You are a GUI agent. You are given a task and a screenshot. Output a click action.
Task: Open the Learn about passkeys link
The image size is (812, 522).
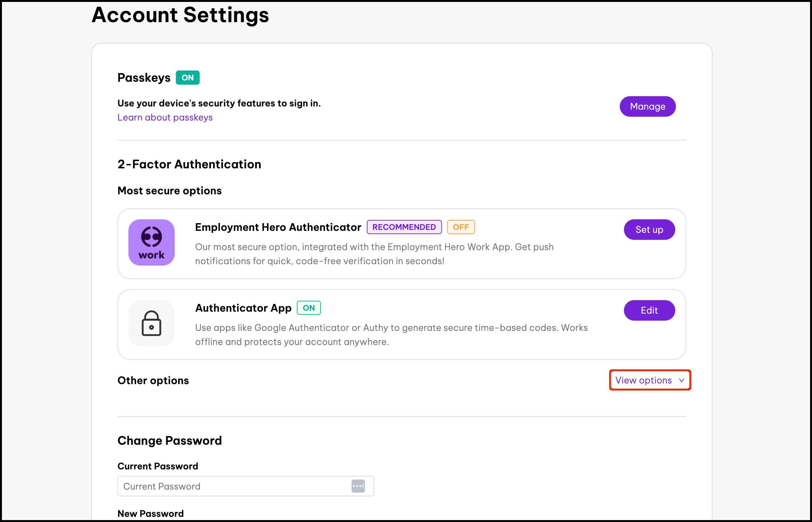[165, 117]
